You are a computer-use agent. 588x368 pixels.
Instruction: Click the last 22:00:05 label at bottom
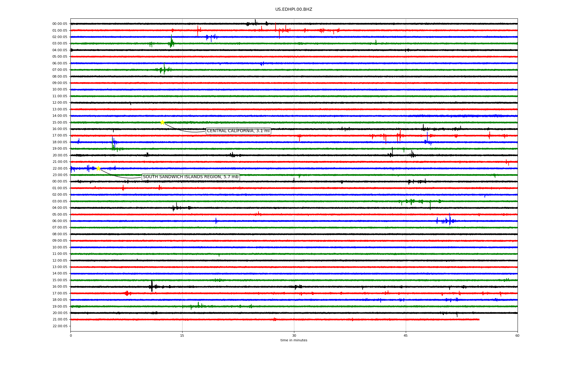[60, 326]
